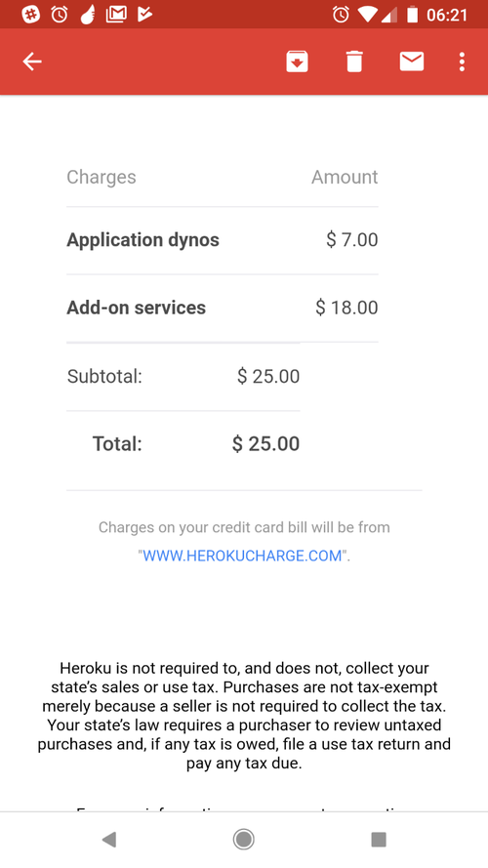Viewport: 488px width, 868px height.
Task: Archive this email using the archive icon
Action: click(x=297, y=62)
